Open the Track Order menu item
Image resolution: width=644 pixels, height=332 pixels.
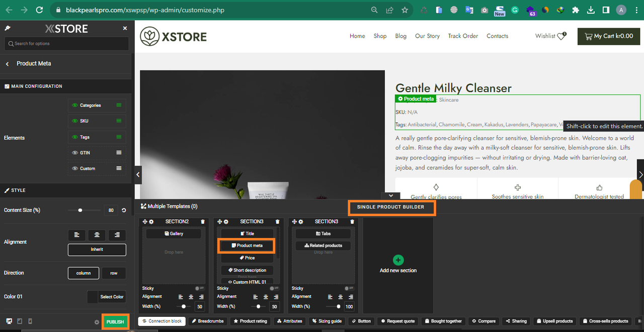[463, 36]
